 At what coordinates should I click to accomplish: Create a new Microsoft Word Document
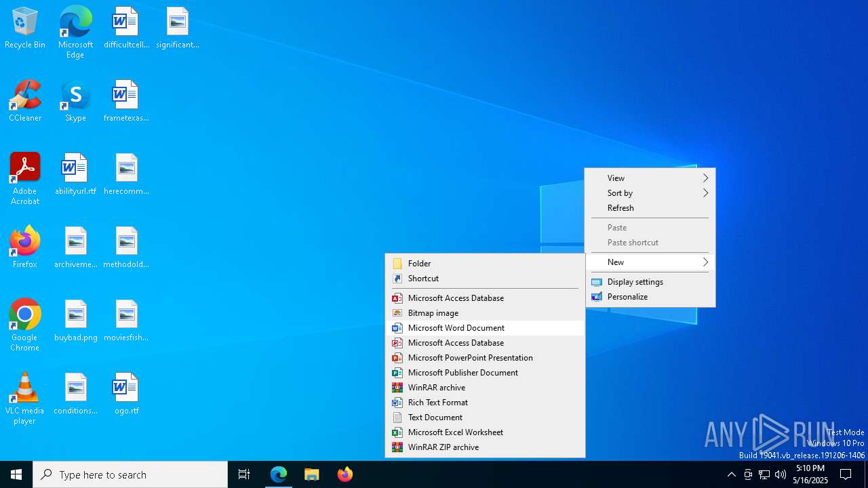pyautogui.click(x=485, y=328)
